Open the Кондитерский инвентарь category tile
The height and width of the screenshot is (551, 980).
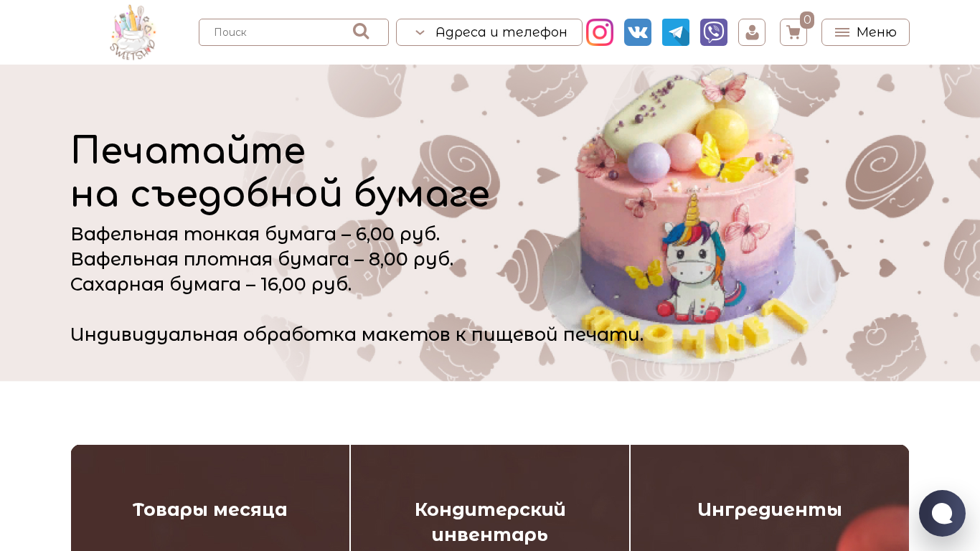(490, 498)
